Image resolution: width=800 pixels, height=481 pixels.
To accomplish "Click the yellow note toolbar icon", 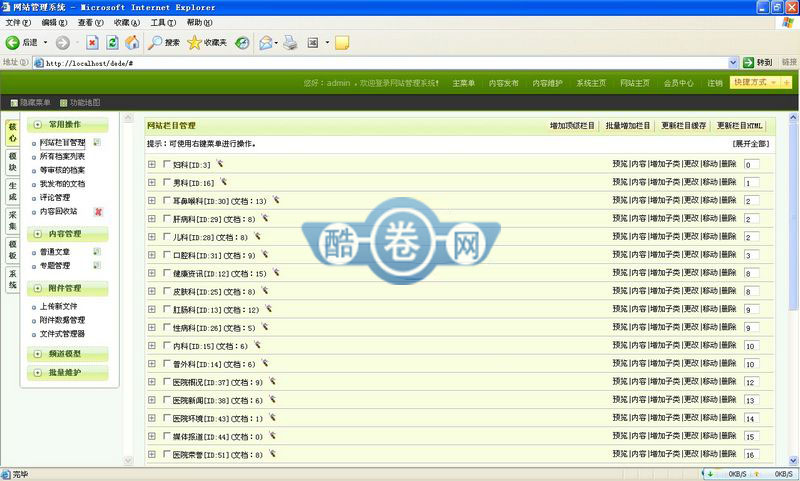I will tap(342, 43).
